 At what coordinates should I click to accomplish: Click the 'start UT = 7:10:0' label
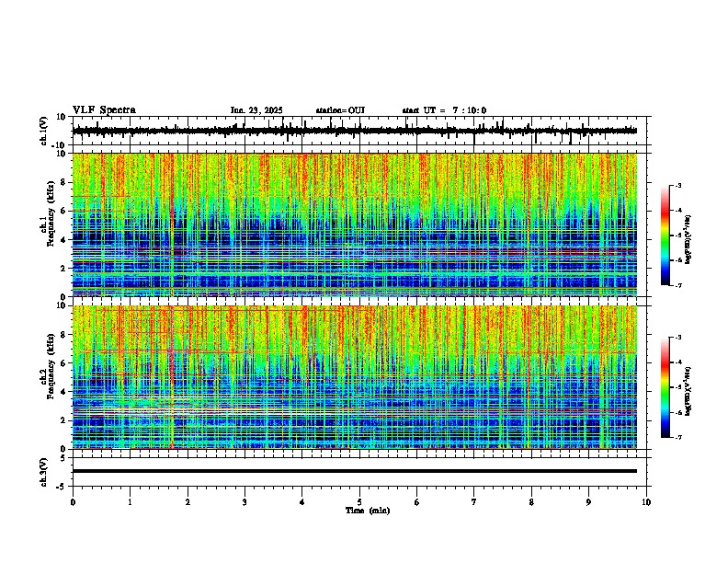444,110
